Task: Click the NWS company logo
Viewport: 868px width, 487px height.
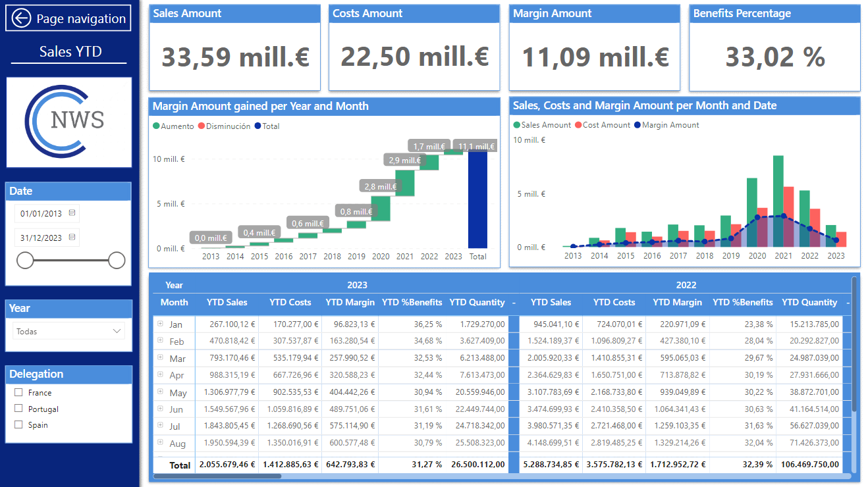Action: click(x=69, y=122)
